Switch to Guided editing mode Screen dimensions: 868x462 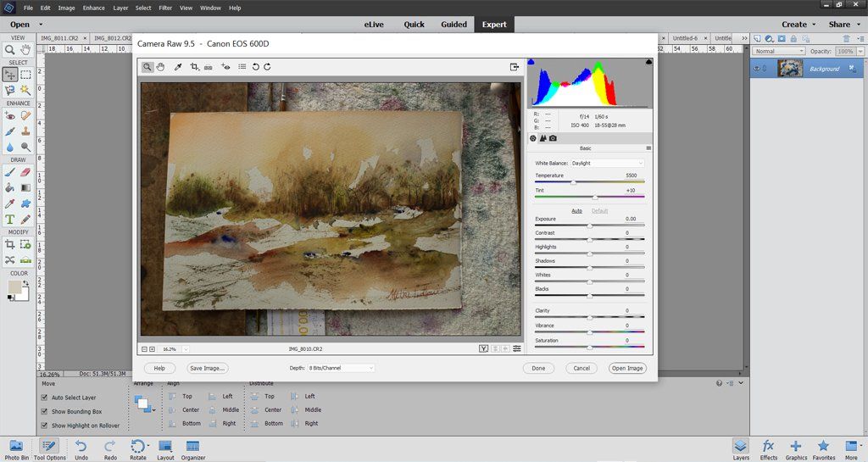pyautogui.click(x=454, y=25)
